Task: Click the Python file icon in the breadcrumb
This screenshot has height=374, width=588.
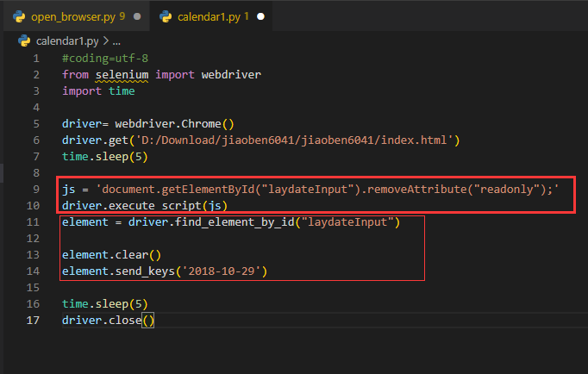Action: pos(24,41)
